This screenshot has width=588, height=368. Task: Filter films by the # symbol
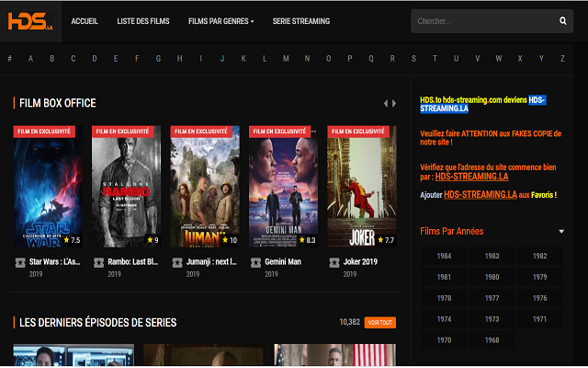click(10, 59)
